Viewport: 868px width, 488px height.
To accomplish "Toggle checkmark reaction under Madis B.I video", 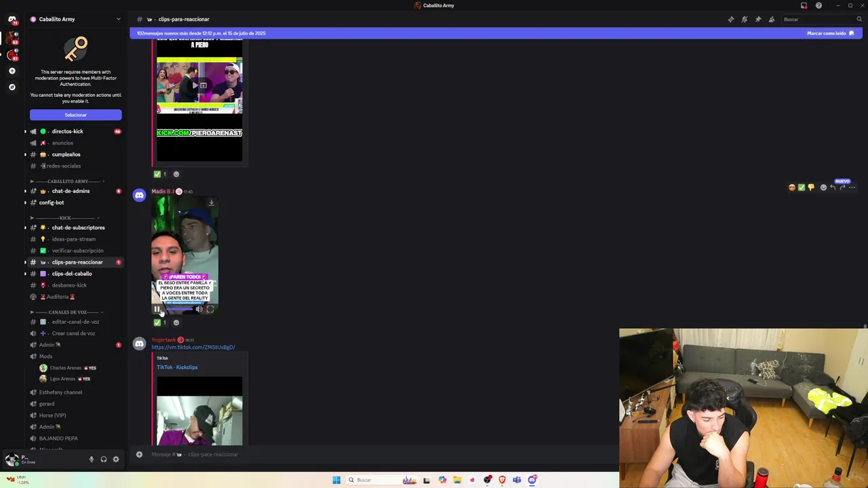I will 161,323.
